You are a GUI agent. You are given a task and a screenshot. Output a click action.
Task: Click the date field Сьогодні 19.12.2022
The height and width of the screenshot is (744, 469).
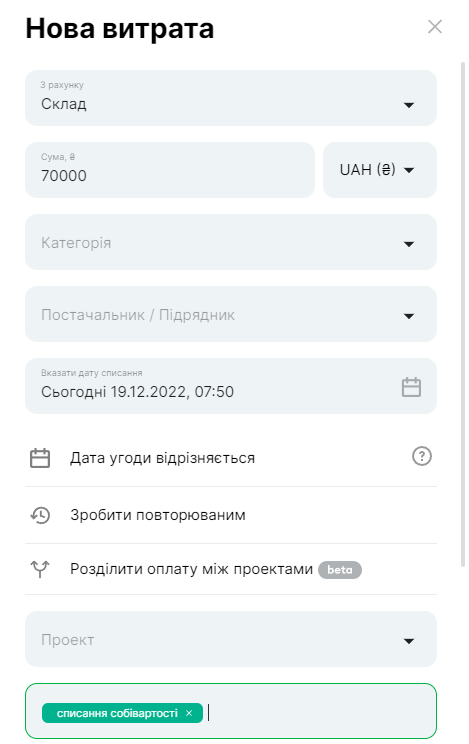(231, 386)
